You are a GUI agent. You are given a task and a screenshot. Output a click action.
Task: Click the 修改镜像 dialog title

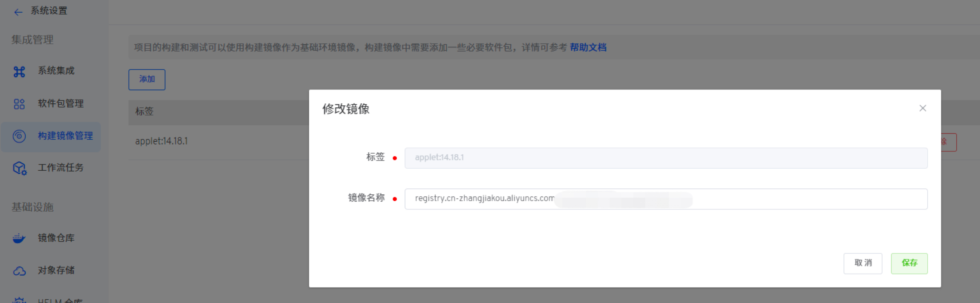point(346,109)
